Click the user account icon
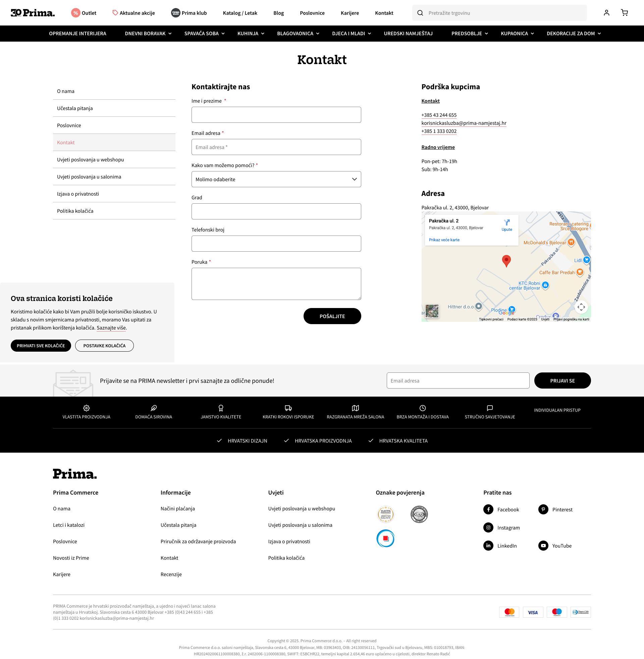The height and width of the screenshot is (659, 644). pyautogui.click(x=606, y=13)
